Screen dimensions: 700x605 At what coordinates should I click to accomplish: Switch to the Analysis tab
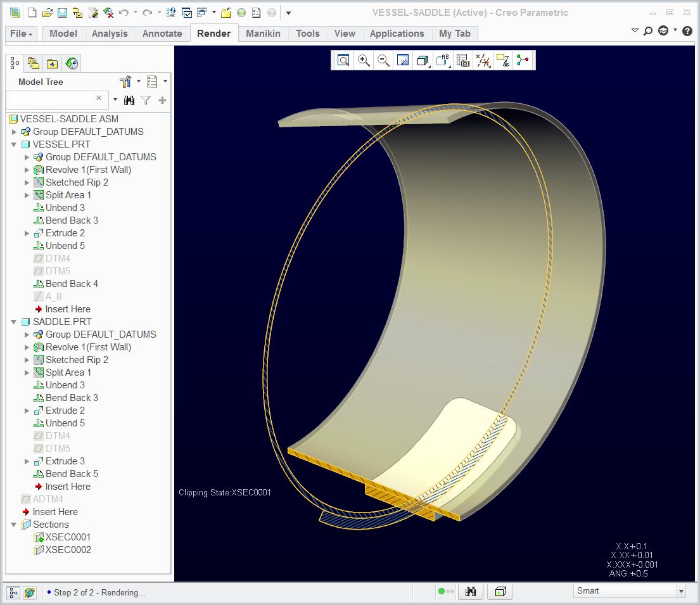110,34
